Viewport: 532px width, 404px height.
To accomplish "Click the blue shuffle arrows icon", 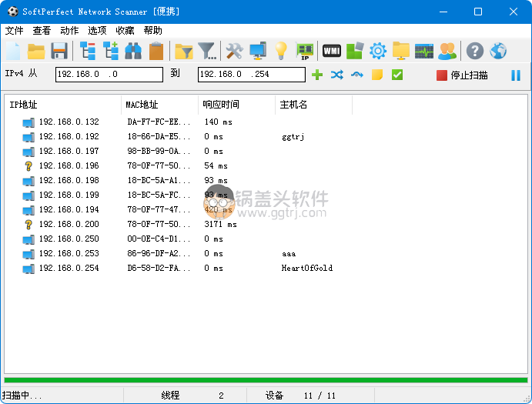I will point(337,75).
